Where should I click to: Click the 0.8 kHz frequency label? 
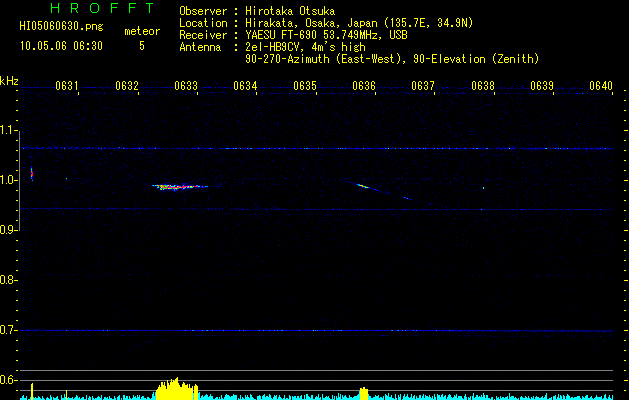[x=9, y=280]
